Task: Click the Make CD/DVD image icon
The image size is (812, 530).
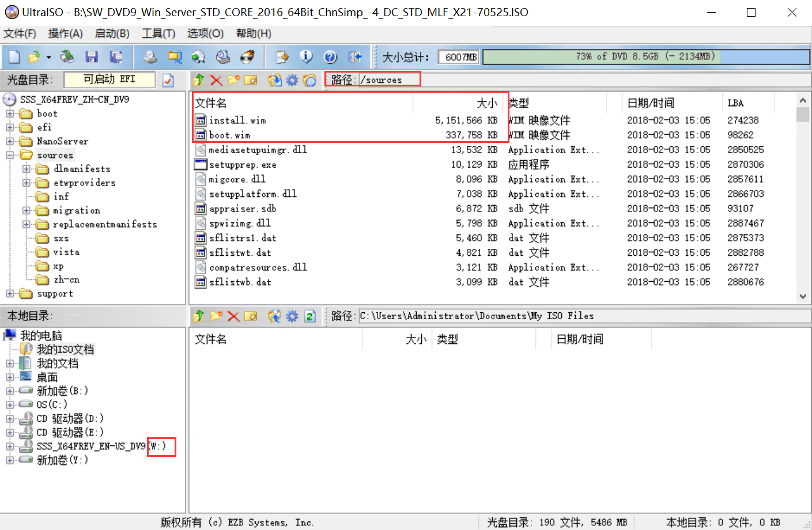Action: (150, 56)
